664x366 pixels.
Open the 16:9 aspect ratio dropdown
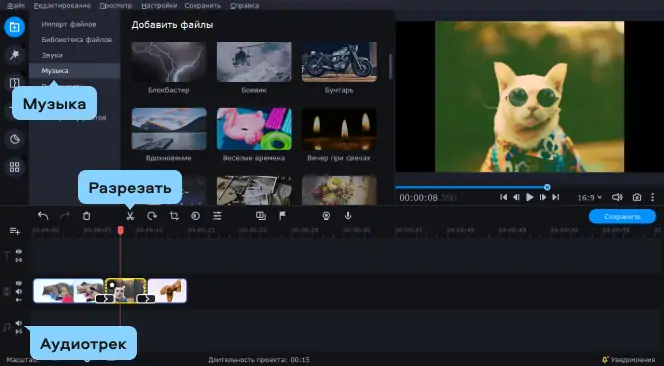[589, 197]
